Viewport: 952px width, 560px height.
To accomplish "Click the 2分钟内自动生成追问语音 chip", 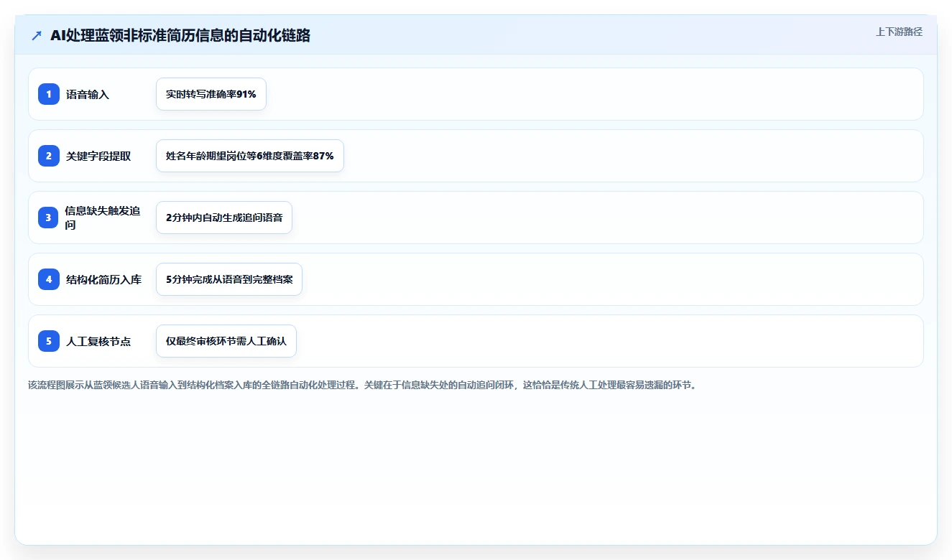I will coord(224,218).
